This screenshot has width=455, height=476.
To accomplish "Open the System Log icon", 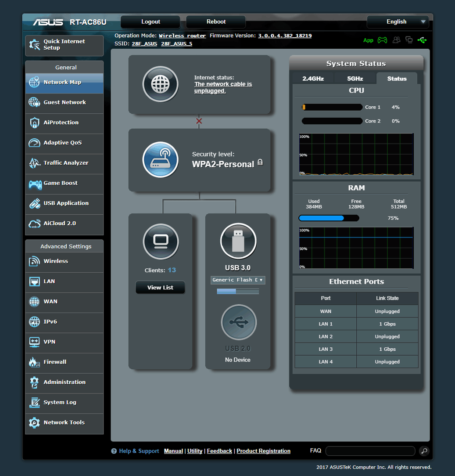I will (x=34, y=402).
